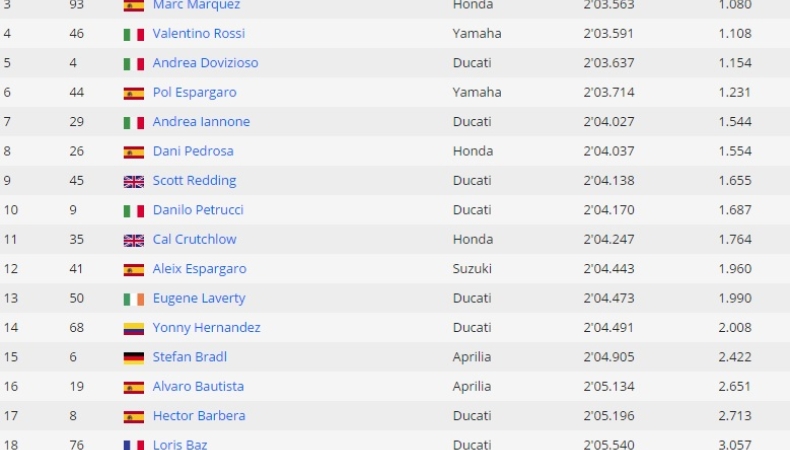Open Dani Pedrosa's profile link
Screen dimensions: 790x450
193,152
